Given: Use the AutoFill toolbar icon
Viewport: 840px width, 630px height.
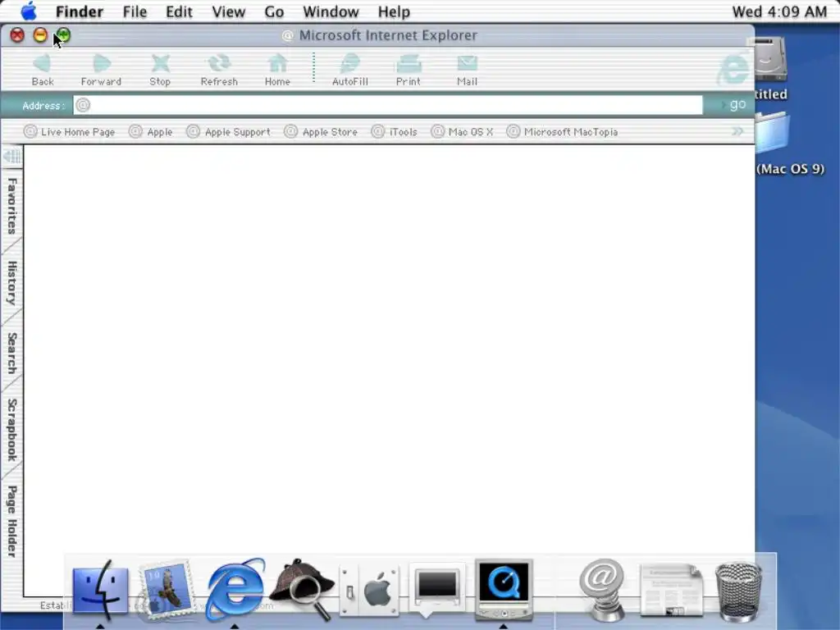Looking at the screenshot, I should 349,69.
